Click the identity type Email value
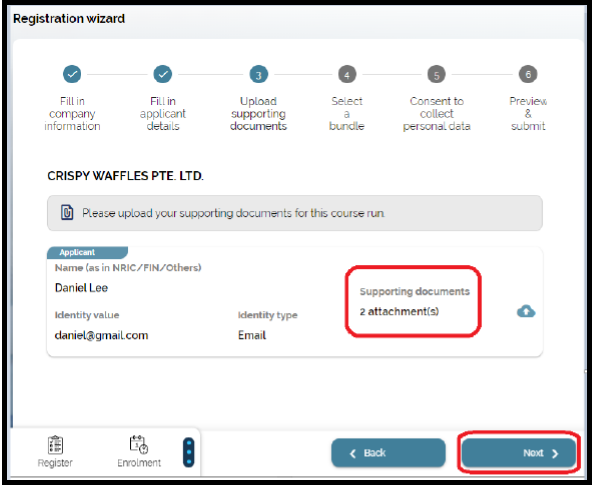 (x=252, y=335)
